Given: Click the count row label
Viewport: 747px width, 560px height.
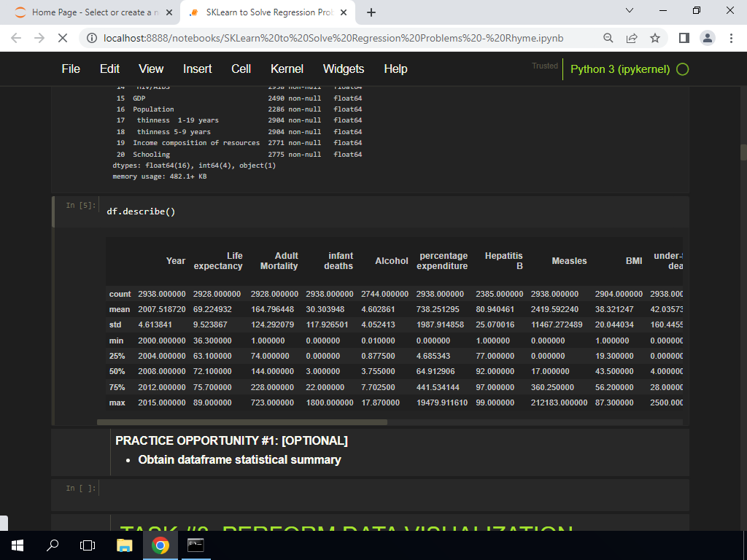Looking at the screenshot, I should point(120,295).
